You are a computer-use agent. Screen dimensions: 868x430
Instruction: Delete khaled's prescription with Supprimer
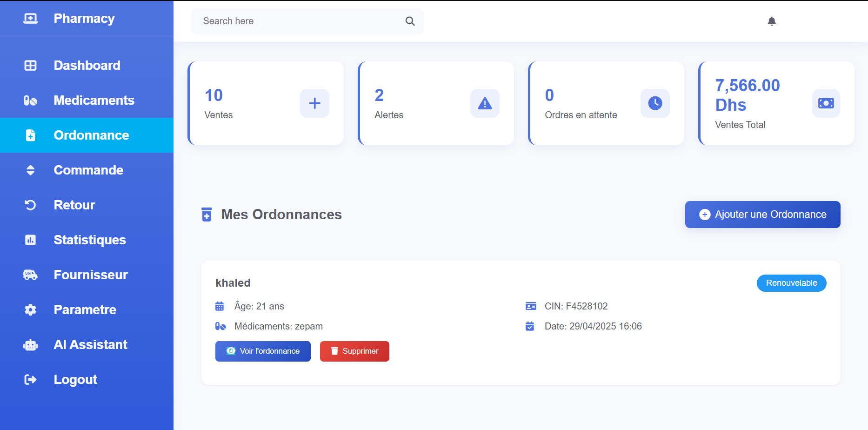(x=354, y=351)
